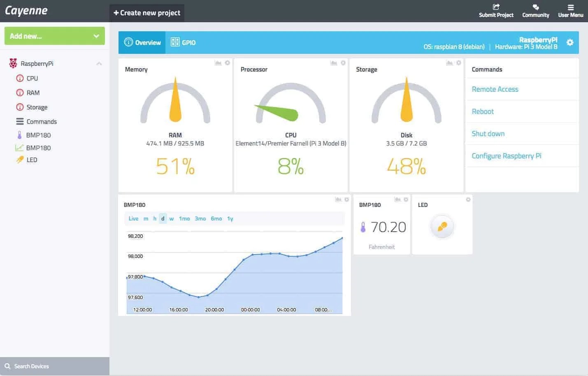Open the Remote Access command
The image size is (588, 376).
[x=495, y=89]
